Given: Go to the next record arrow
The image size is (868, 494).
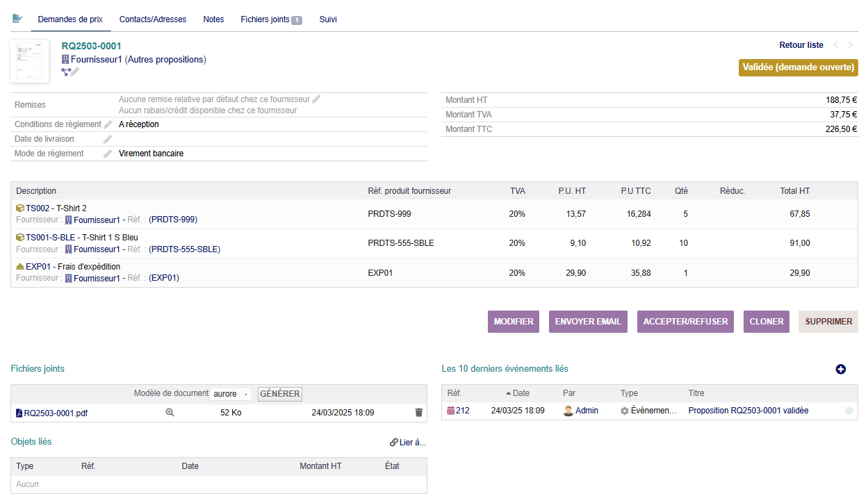Looking at the screenshot, I should pos(851,45).
